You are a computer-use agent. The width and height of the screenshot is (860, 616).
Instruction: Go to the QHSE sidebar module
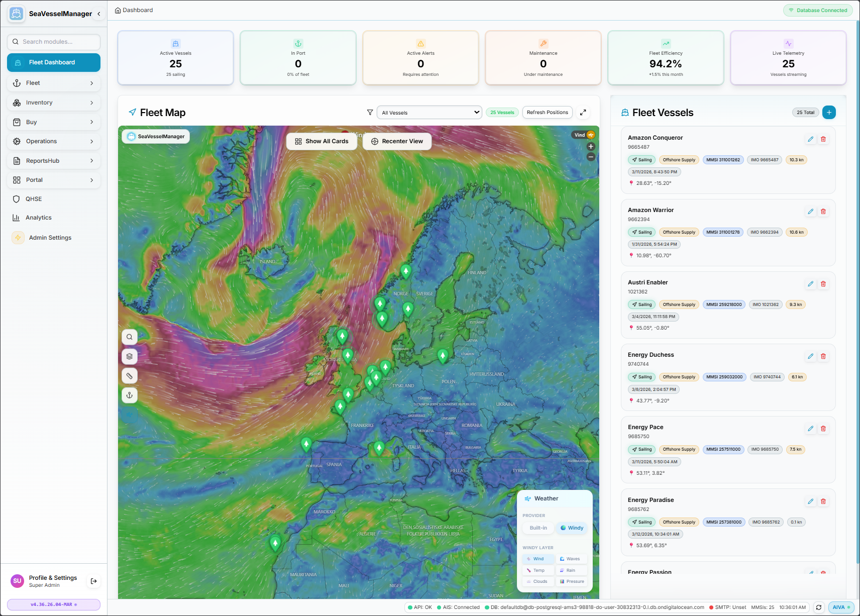pos(53,198)
